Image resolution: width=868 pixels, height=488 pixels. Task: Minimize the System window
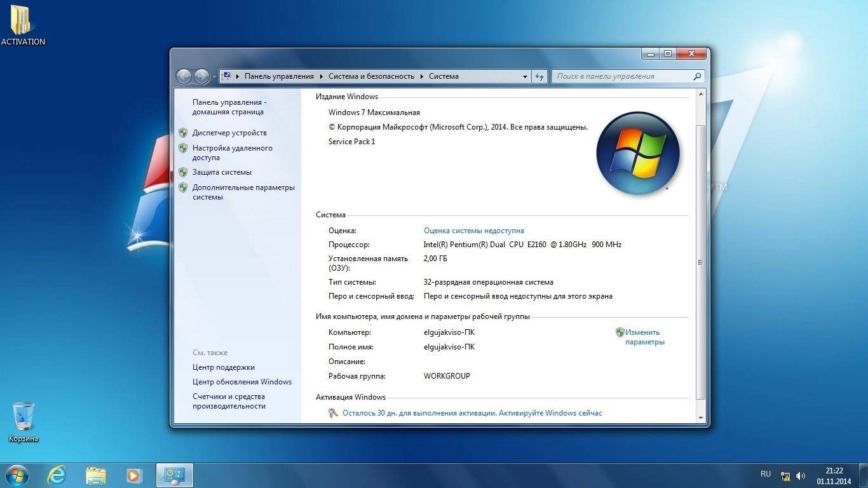(x=650, y=54)
